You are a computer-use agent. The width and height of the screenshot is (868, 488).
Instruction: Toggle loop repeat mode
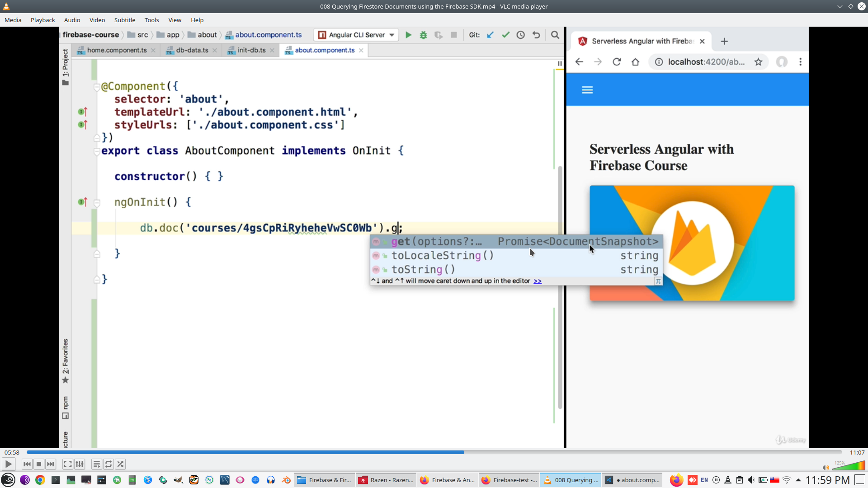[x=108, y=464]
